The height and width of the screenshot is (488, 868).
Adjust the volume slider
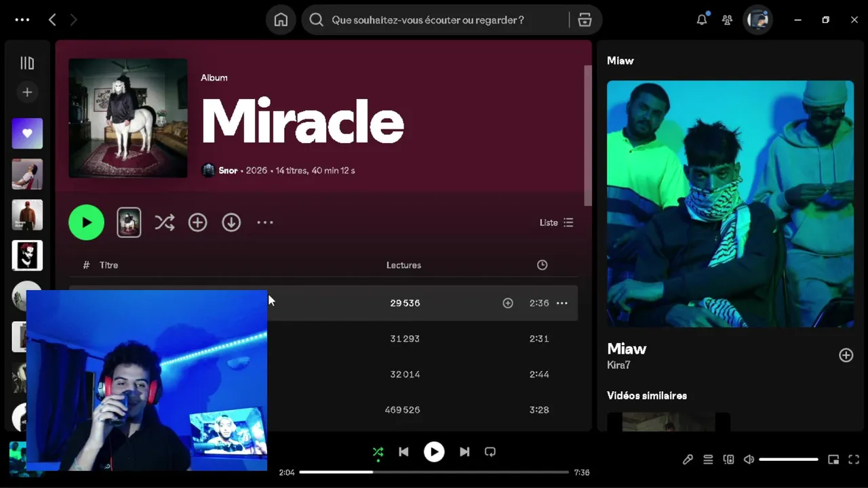pos(789,460)
